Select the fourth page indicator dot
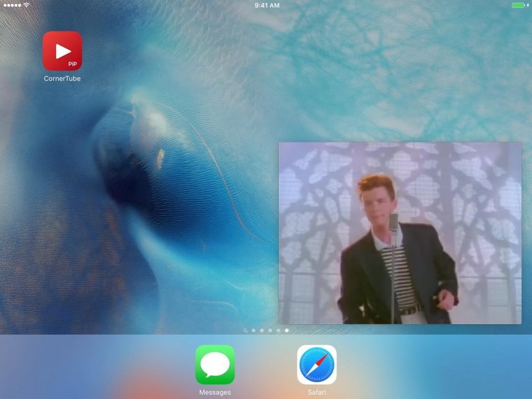 pyautogui.click(x=278, y=331)
